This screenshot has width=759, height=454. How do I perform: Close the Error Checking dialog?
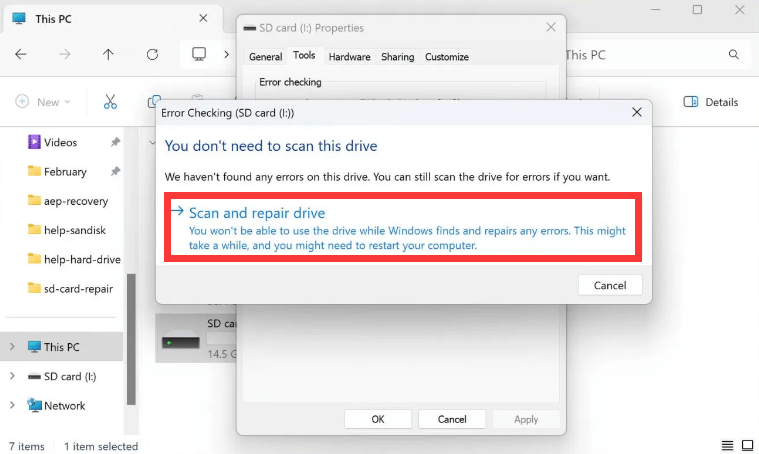point(637,112)
